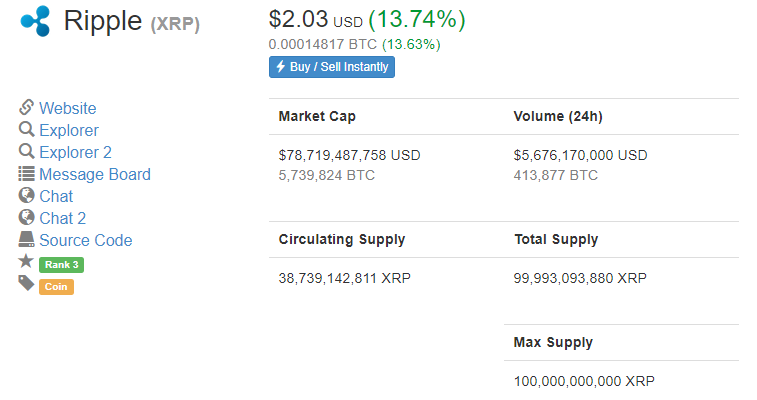Click the star icon next to Rank 3
757x400 pixels.
coord(26,261)
